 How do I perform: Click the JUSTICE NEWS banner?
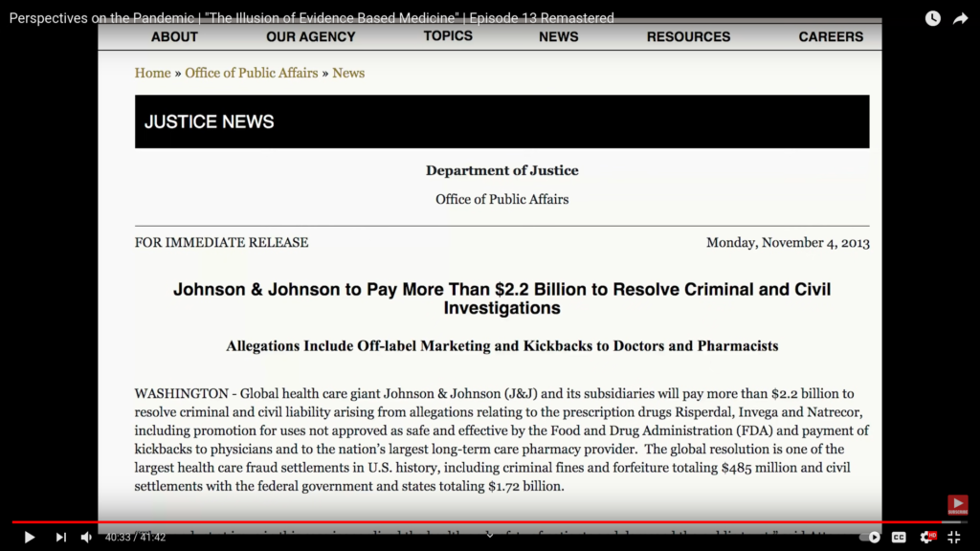[501, 121]
